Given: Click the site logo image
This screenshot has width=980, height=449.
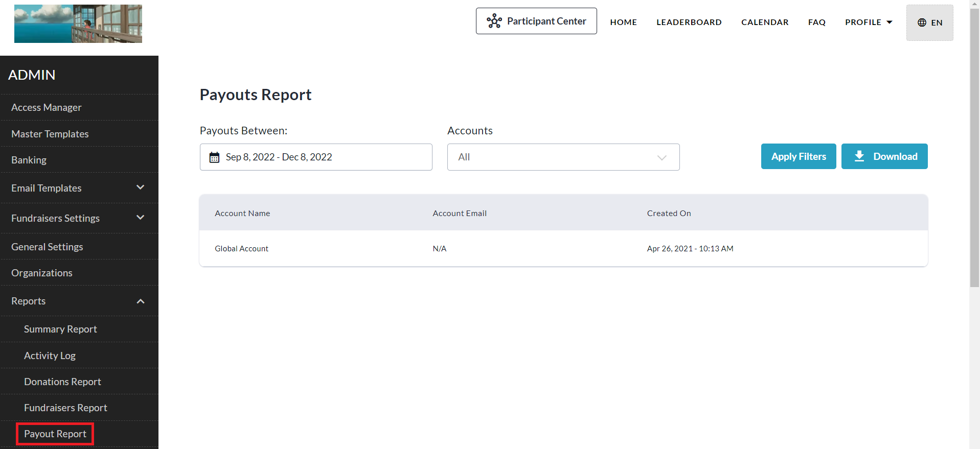Looking at the screenshot, I should point(78,24).
